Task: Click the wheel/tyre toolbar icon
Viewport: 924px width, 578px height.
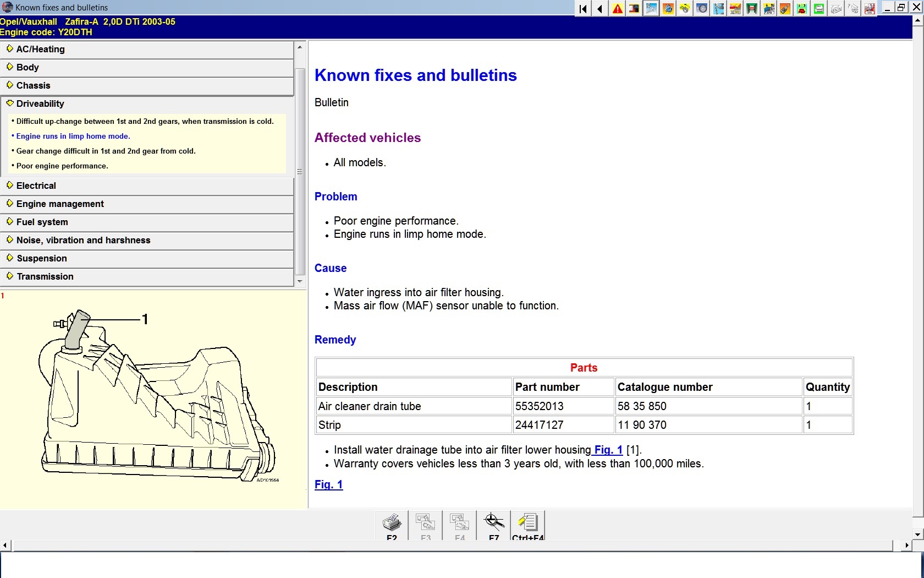Action: click(702, 9)
